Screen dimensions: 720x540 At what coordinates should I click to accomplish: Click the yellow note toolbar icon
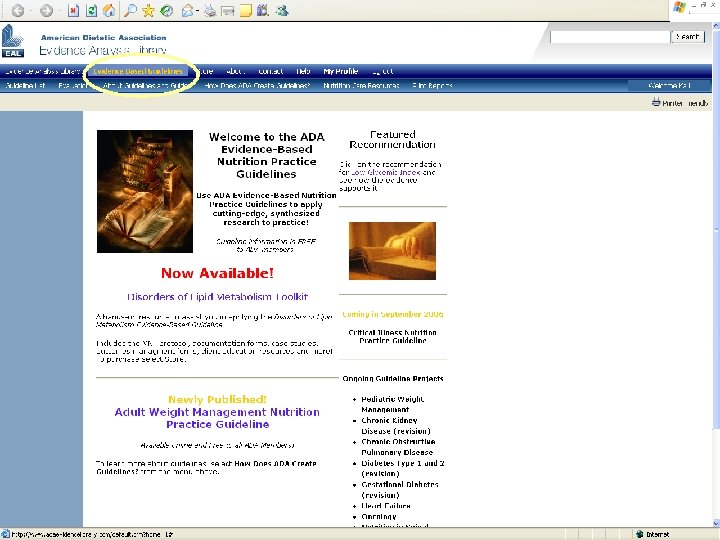246,10
